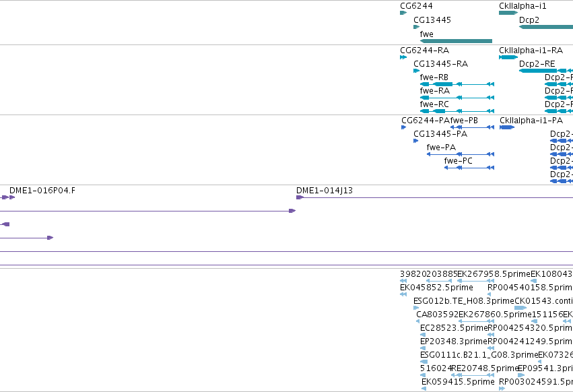Select EST RP003024591.5pr label
Image resolution: width=573 pixels, height=392 pixels.
536,382
